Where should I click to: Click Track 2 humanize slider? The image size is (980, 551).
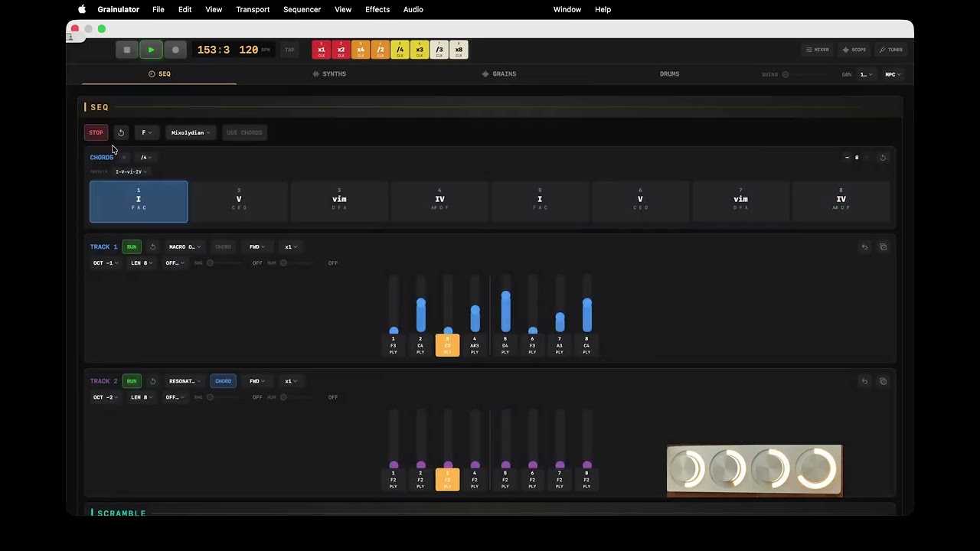coord(299,397)
